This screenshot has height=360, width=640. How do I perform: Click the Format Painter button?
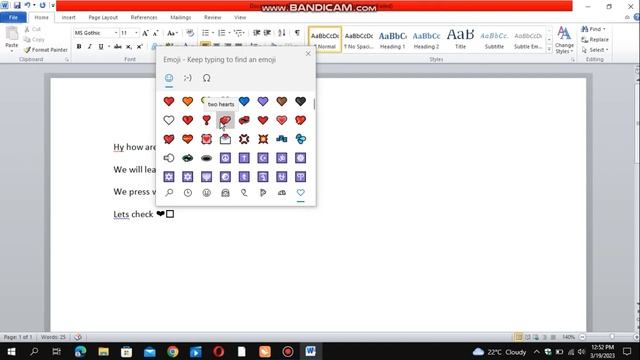tap(46, 50)
